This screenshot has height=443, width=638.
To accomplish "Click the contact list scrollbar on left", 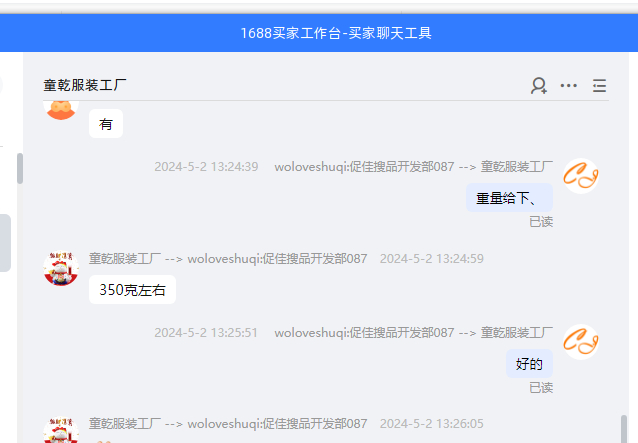I will (19, 168).
